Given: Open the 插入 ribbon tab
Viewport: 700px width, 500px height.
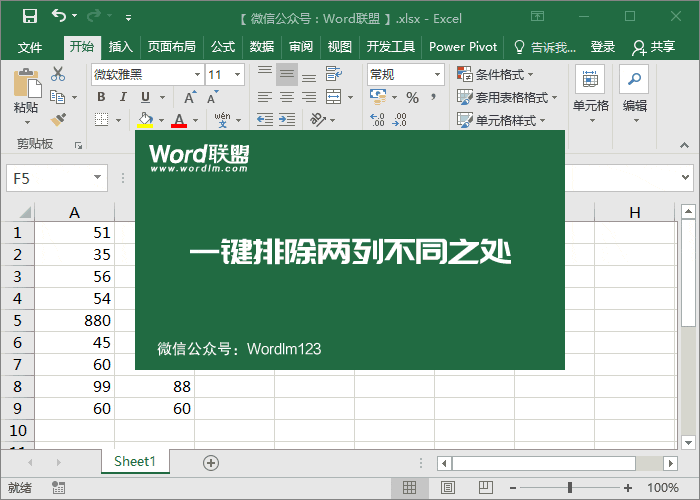Looking at the screenshot, I should coord(121,46).
